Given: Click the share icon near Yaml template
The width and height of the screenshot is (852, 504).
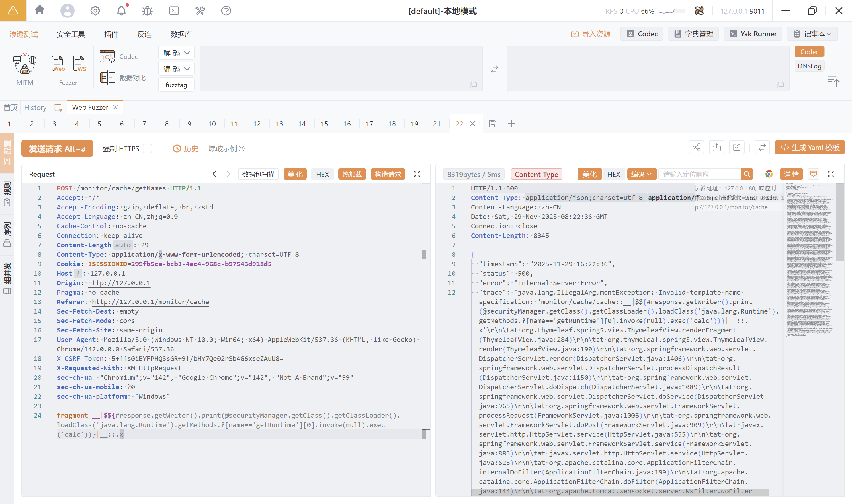Looking at the screenshot, I should [x=696, y=147].
